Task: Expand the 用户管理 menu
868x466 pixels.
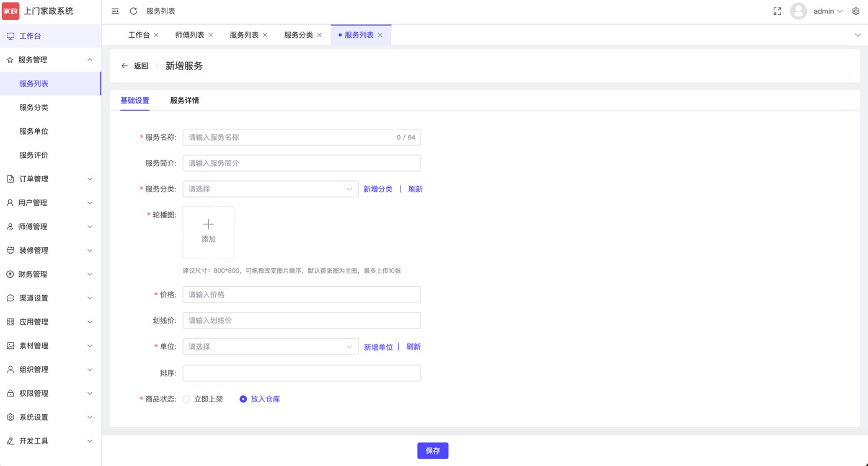Action: [x=50, y=203]
